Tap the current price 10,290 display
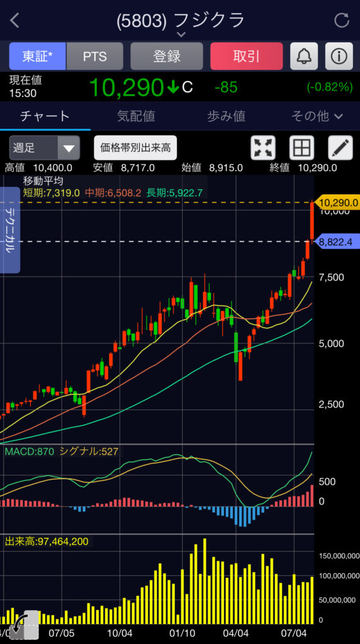The image size is (360, 644). tap(127, 87)
